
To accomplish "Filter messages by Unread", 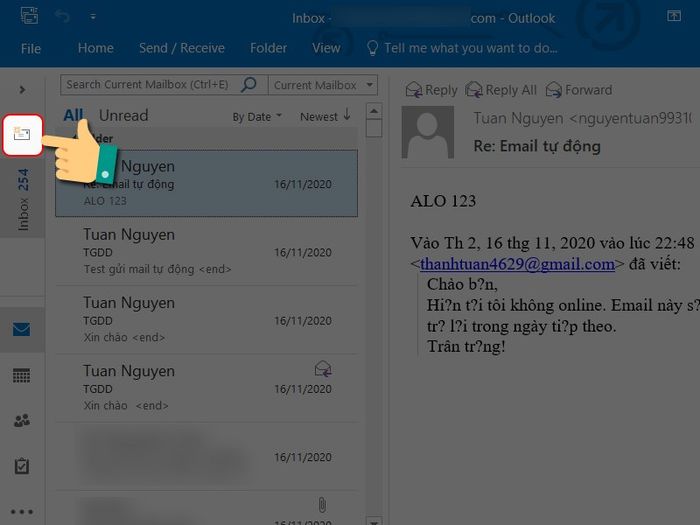I will [123, 115].
